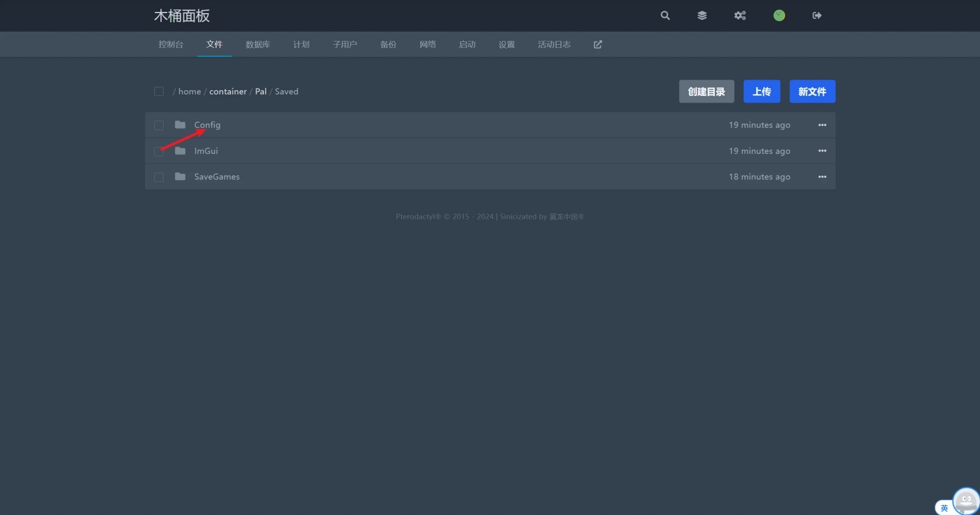
Task: Click the floating assistant face icon
Action: coord(966,501)
